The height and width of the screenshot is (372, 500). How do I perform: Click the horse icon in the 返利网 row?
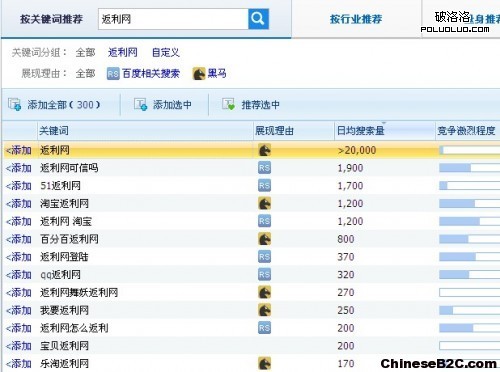tap(265, 150)
